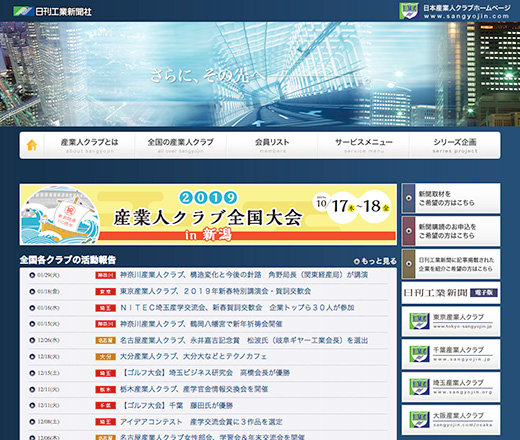Open 会員リスト menu item

(x=272, y=145)
